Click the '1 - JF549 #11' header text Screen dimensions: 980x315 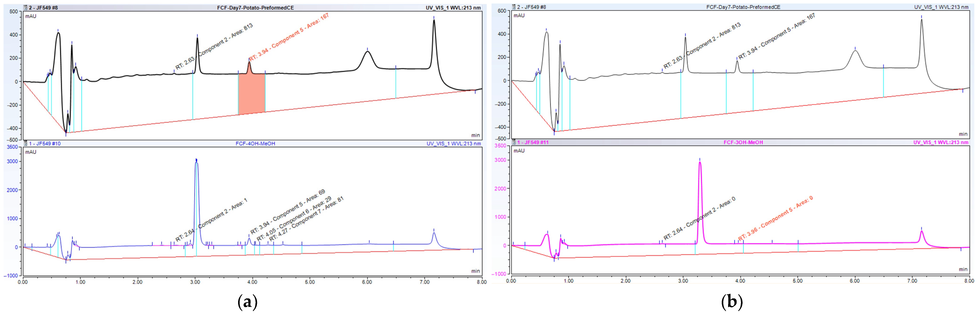point(533,142)
